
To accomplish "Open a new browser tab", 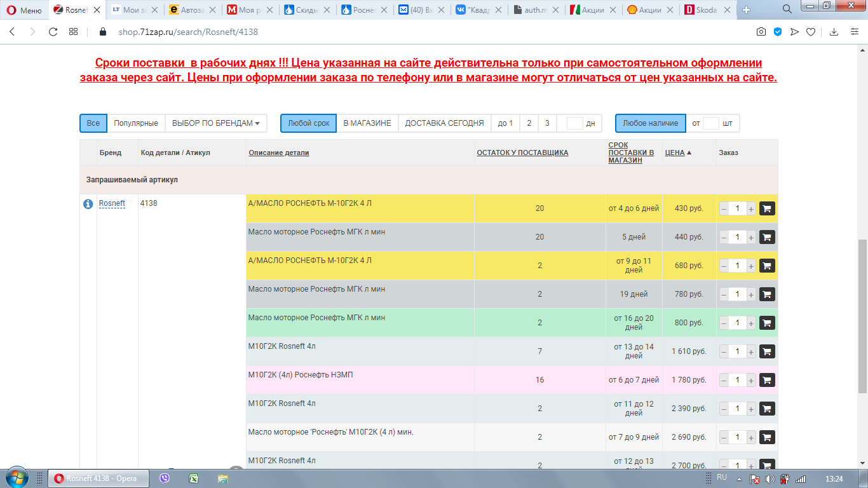I will pyautogui.click(x=747, y=10).
